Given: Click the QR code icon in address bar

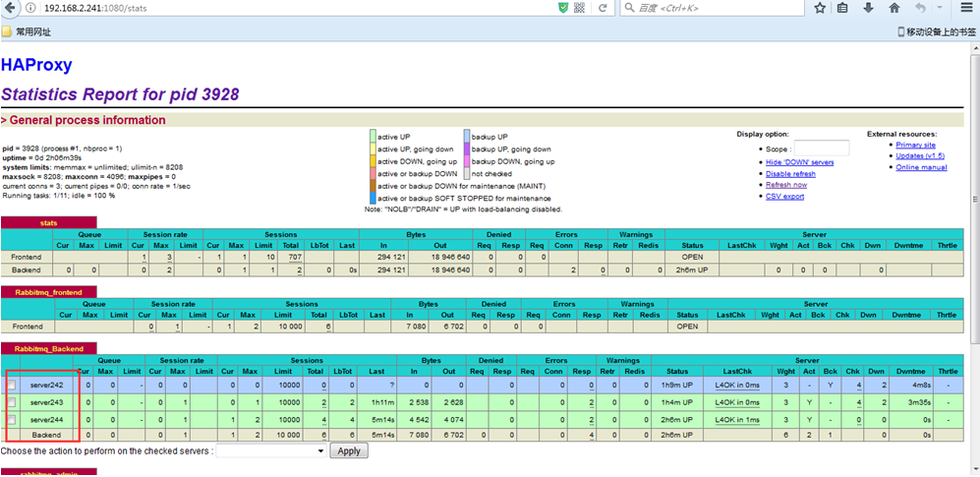Looking at the screenshot, I should click(580, 8).
